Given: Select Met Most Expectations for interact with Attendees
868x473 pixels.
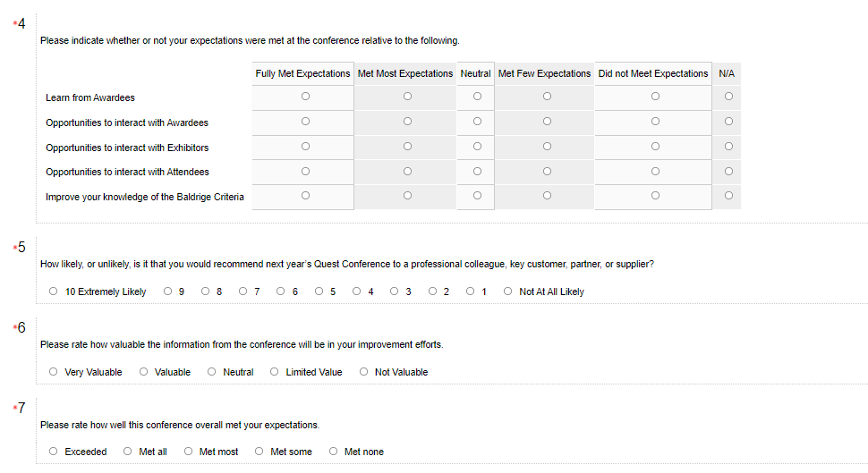Looking at the screenshot, I should (407, 171).
